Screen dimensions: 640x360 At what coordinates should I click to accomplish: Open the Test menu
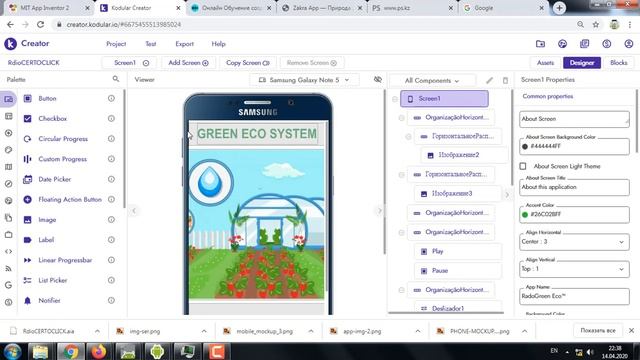[x=151, y=44]
